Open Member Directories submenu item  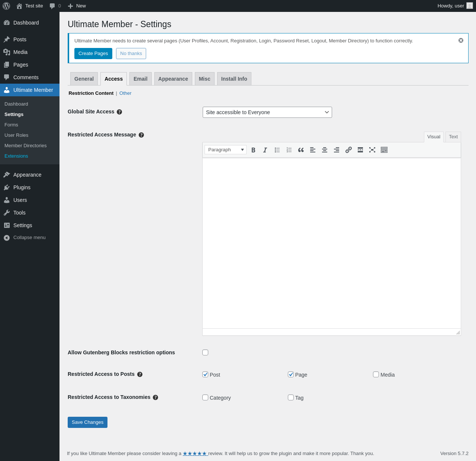[x=30, y=146]
